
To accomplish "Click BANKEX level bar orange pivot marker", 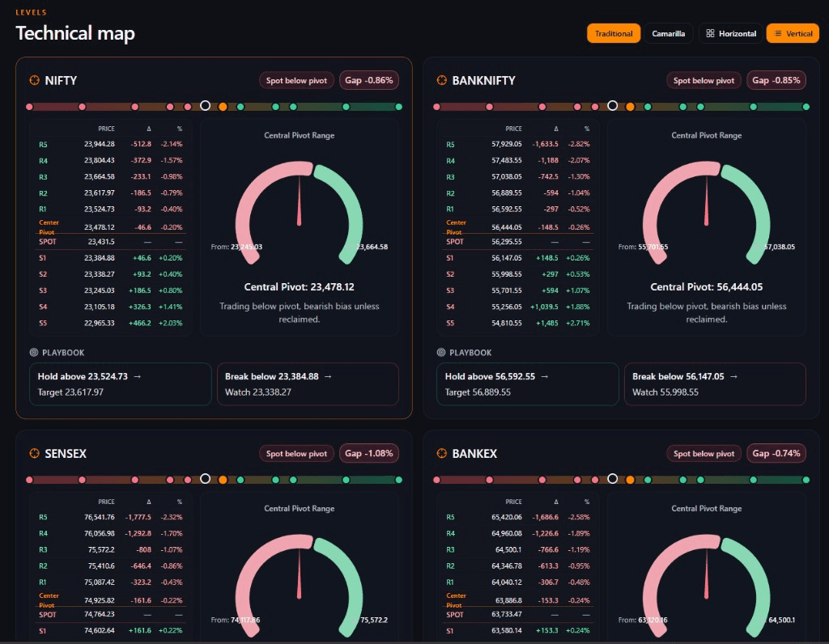I will pos(630,480).
